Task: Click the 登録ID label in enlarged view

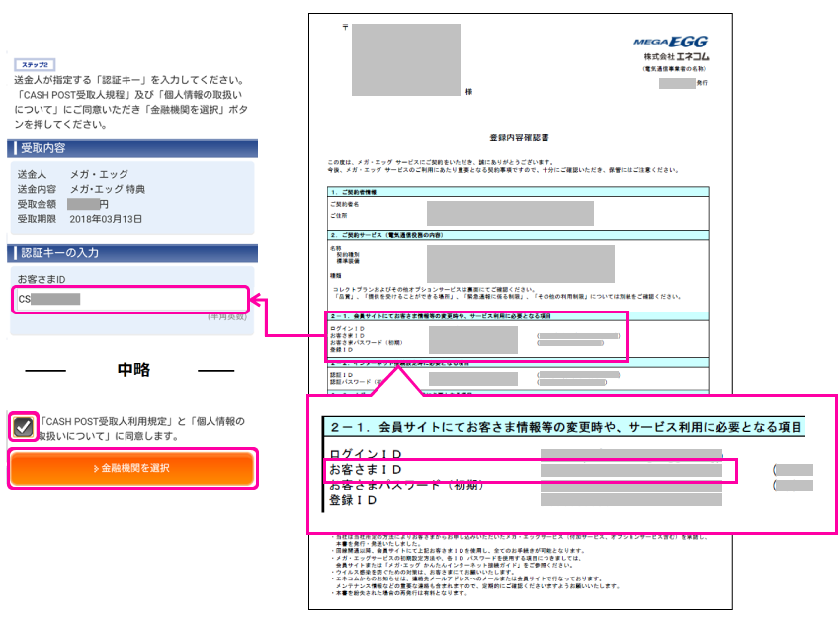Action: (354, 500)
